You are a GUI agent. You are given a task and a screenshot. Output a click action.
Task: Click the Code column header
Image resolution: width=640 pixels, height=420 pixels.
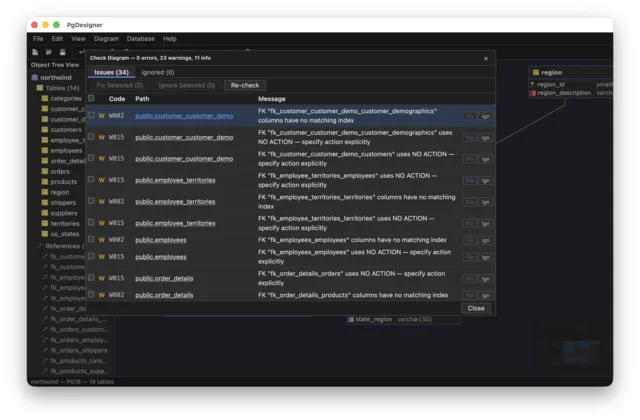[x=117, y=99]
